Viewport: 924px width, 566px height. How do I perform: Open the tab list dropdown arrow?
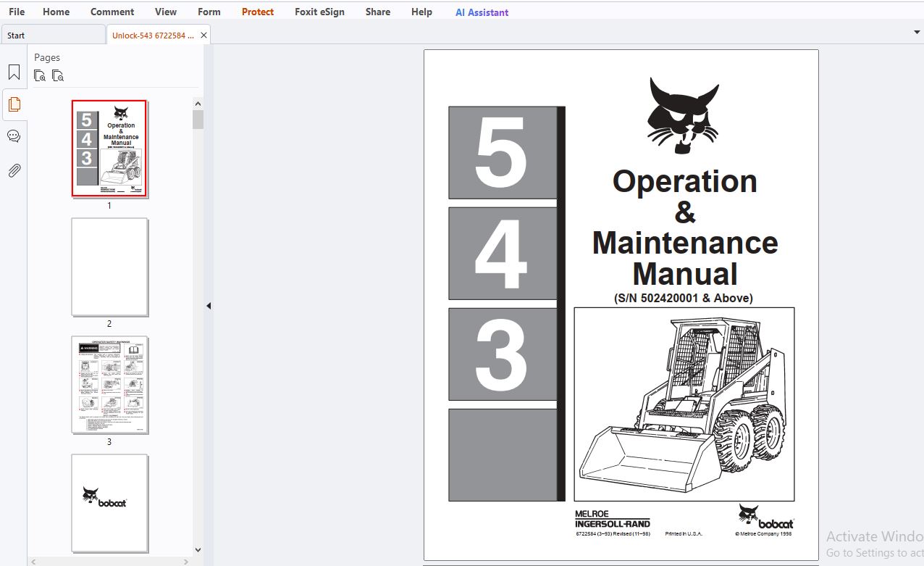(x=917, y=33)
